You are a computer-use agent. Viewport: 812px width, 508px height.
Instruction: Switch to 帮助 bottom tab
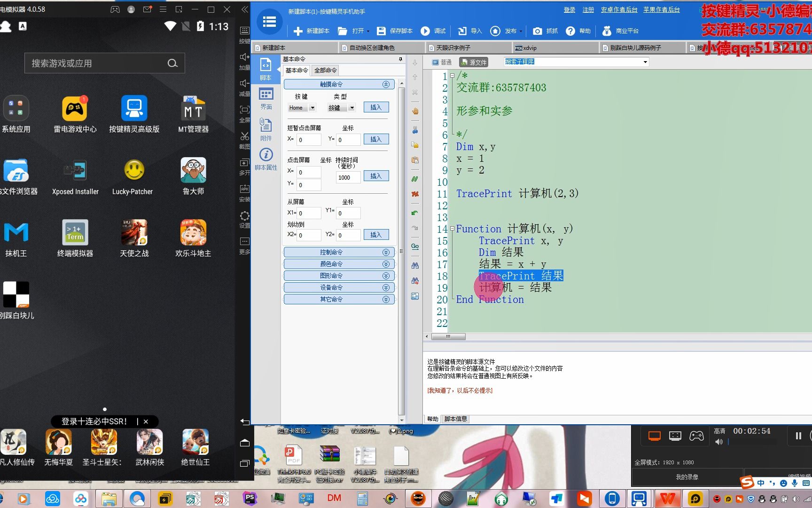(432, 419)
